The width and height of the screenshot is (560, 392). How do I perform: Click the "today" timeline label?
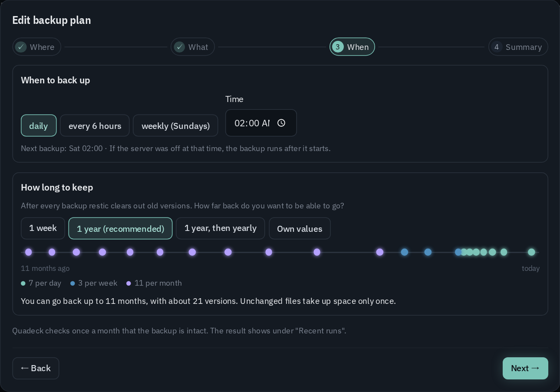(530, 268)
